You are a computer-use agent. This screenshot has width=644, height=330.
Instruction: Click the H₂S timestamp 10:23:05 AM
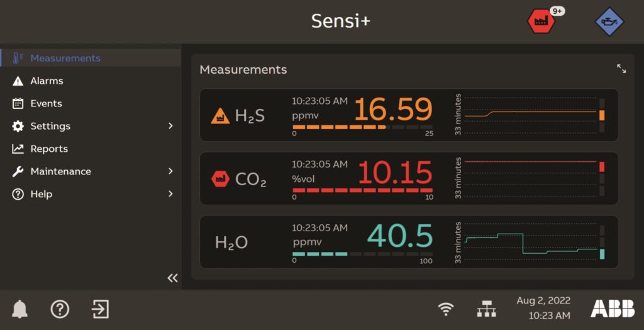click(320, 101)
